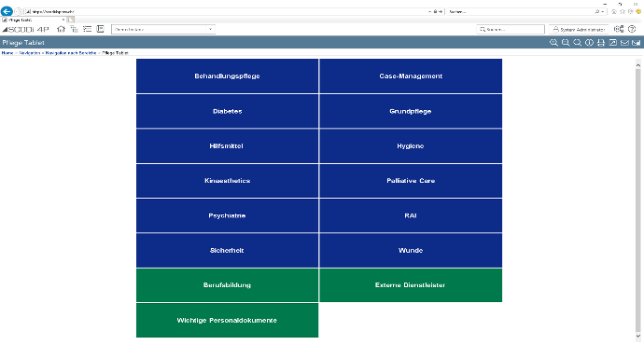Click the last filled envelope icon

coord(637,43)
